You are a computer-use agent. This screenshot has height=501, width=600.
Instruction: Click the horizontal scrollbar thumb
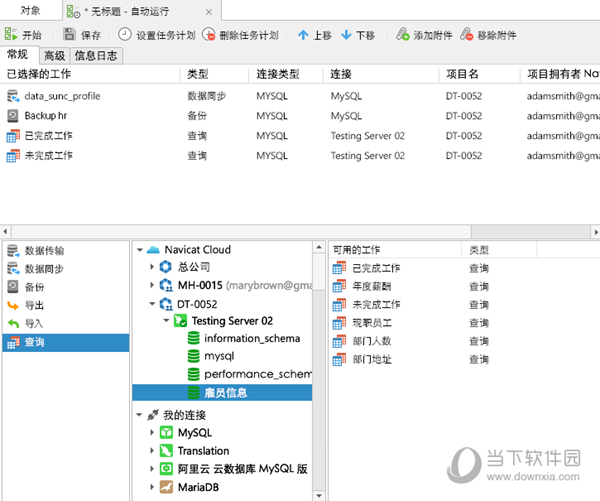pos(531,232)
